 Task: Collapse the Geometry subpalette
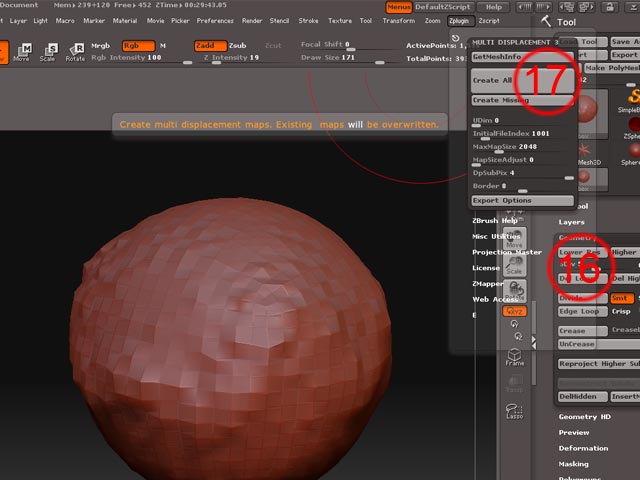(578, 238)
